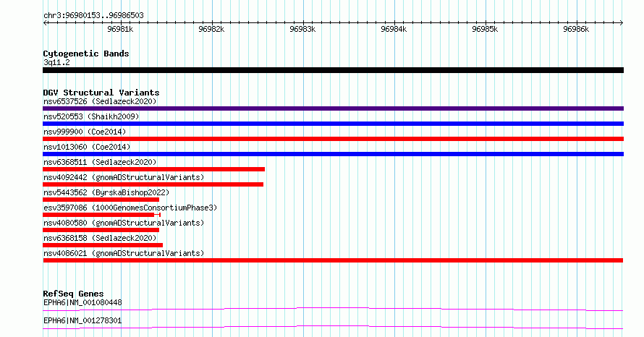The image size is (644, 337).
Task: Select the magenta EPHA6|NM_001278301 gene line
Action: point(333,327)
